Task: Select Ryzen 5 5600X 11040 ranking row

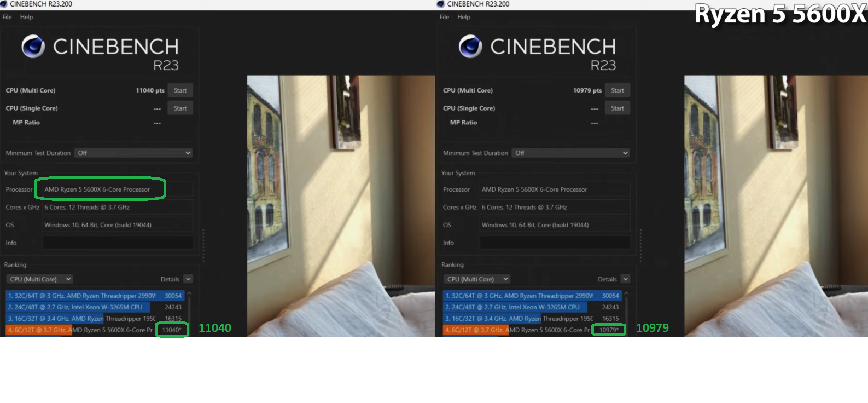Action: 95,330
